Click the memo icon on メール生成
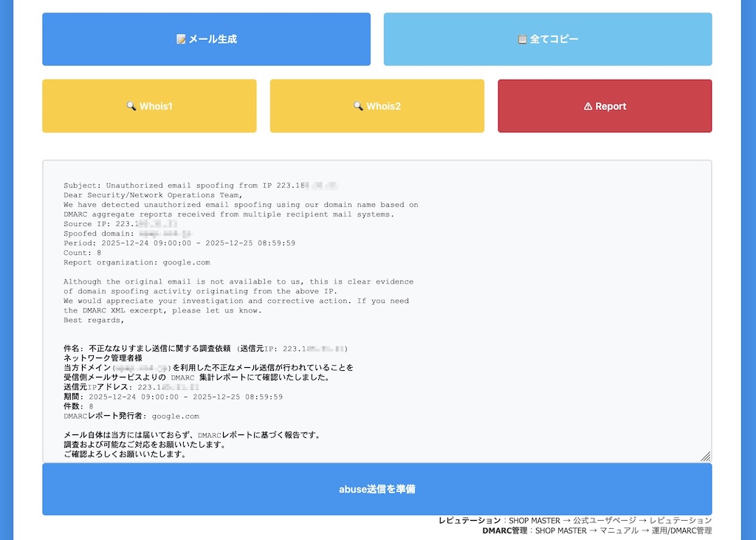 181,39
